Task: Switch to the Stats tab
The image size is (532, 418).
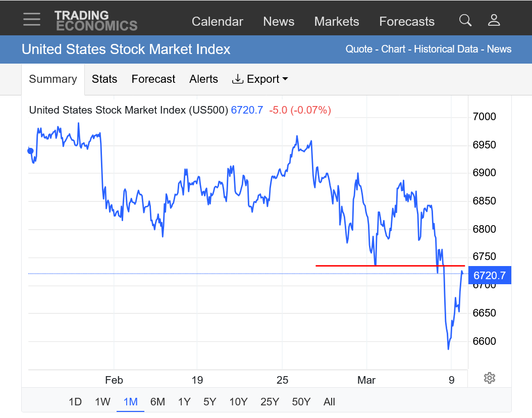Action: 104,79
